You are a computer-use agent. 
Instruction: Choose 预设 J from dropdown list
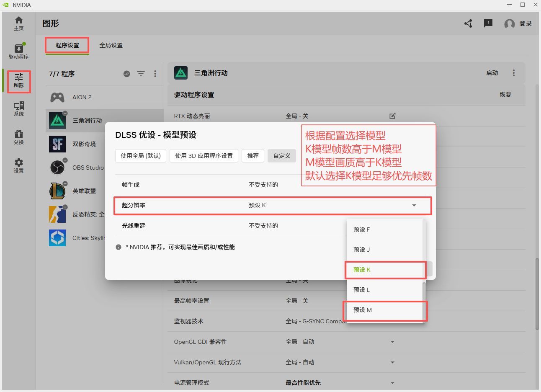384,250
